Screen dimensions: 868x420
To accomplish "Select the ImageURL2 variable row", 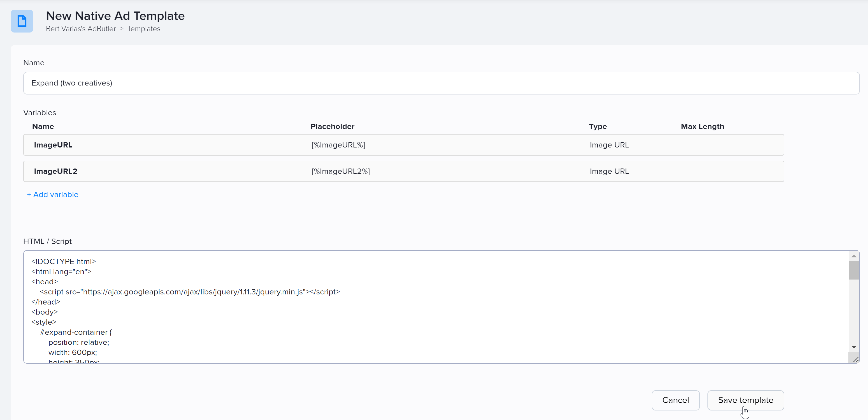I will pyautogui.click(x=55, y=171).
